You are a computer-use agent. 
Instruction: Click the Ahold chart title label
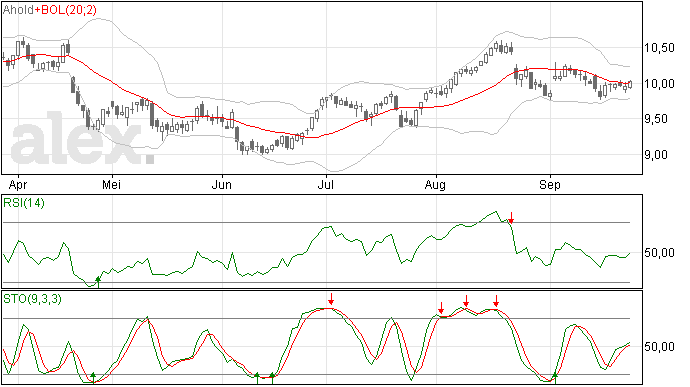(18, 10)
